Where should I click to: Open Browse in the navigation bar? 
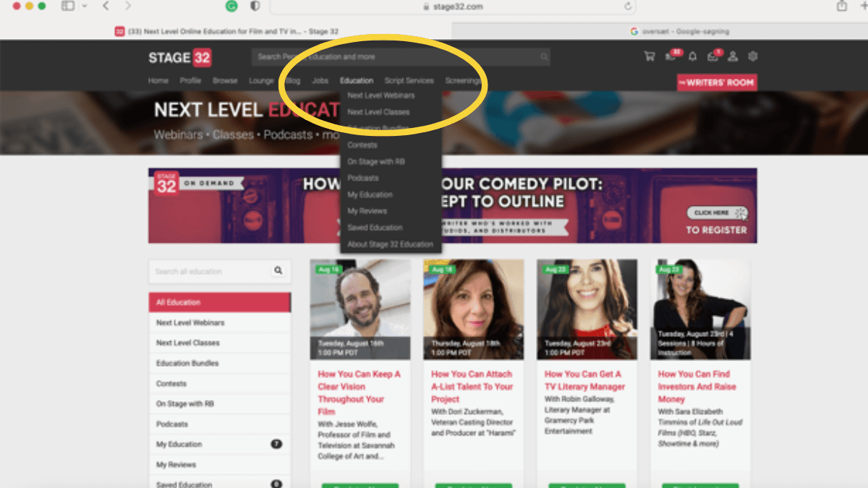pos(225,81)
